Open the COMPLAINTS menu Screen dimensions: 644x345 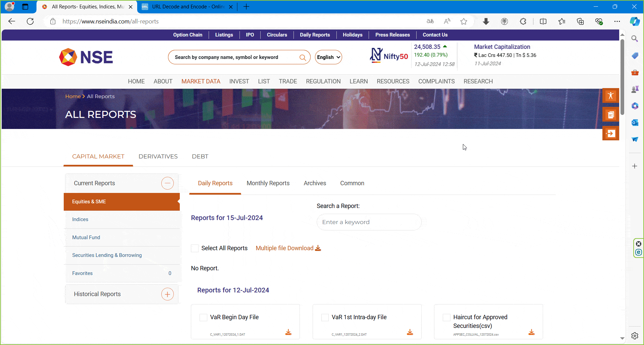[x=436, y=81]
